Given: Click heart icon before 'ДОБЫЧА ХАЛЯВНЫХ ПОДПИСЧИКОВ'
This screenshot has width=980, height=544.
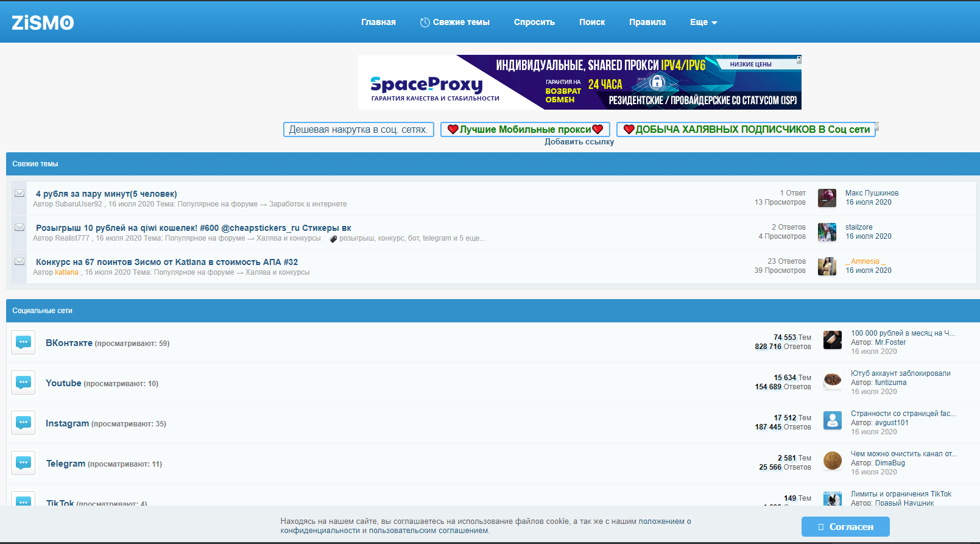Looking at the screenshot, I should pyautogui.click(x=629, y=129).
